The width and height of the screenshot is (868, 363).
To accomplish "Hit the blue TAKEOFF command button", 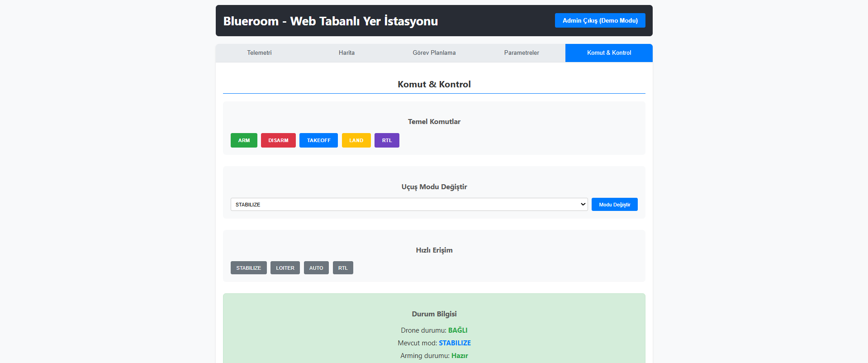I will [318, 140].
